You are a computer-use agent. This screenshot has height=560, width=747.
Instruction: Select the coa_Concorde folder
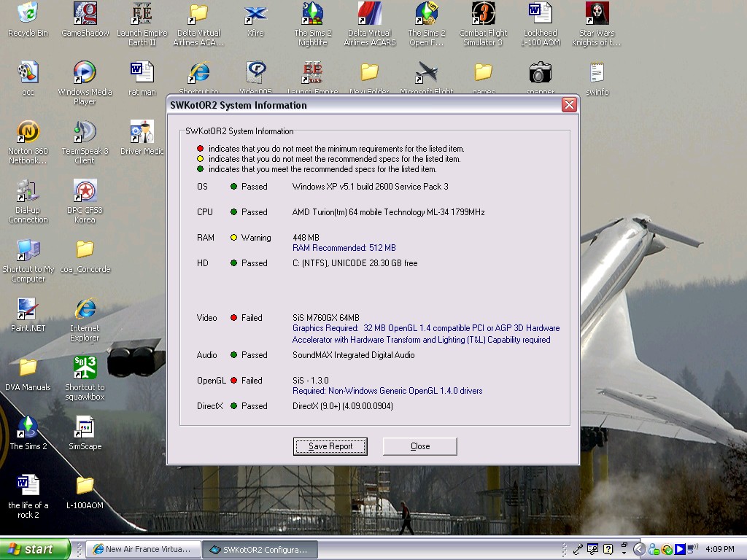pos(85,255)
